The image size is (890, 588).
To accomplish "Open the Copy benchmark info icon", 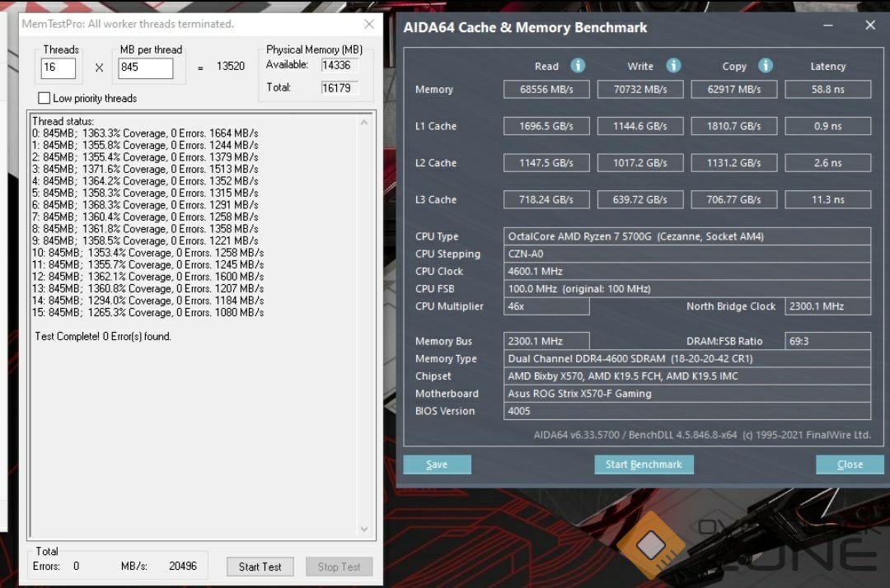I will coord(765,66).
